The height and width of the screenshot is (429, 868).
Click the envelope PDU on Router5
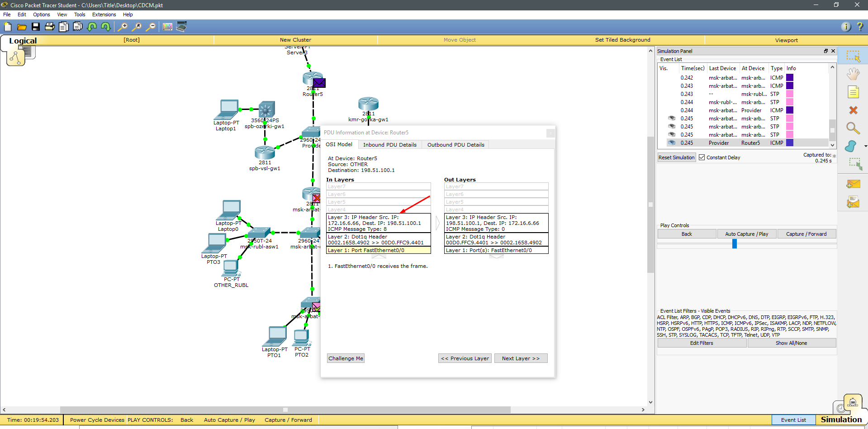320,83
